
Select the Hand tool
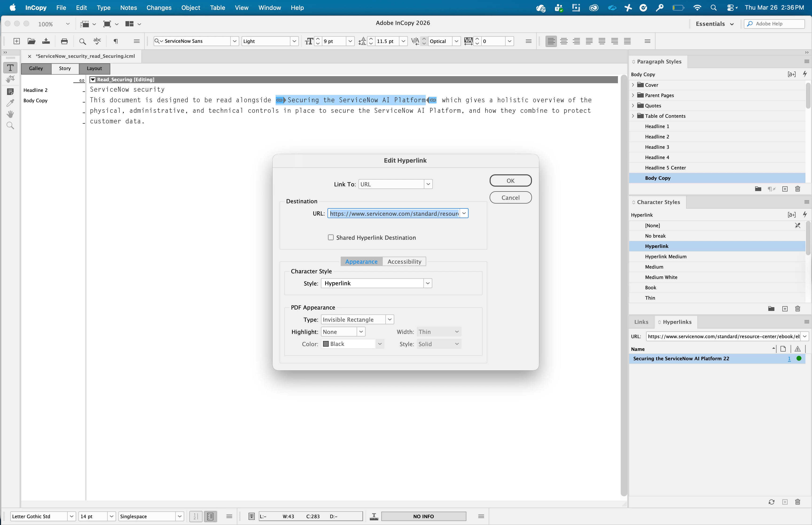(x=10, y=114)
